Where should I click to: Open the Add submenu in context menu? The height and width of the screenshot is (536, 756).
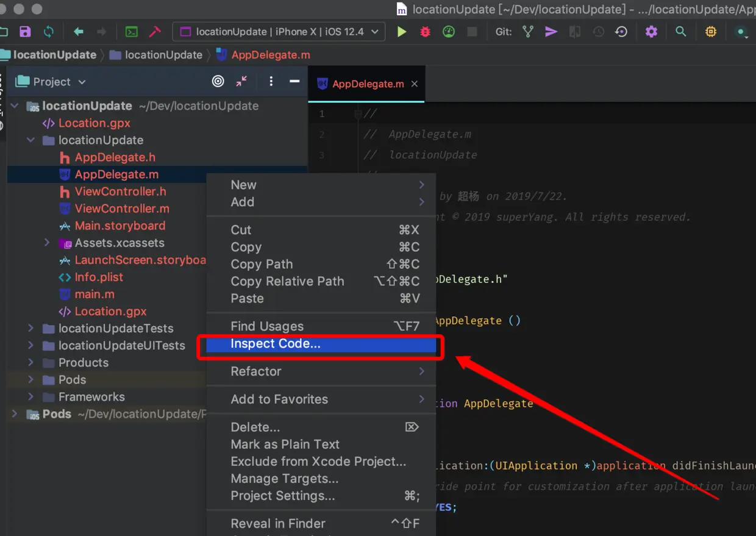(321, 202)
